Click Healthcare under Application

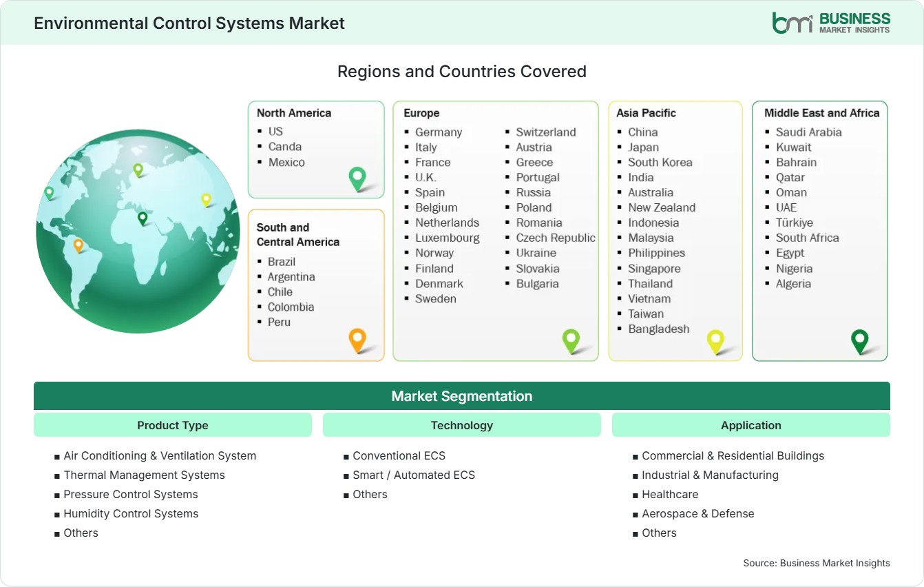tap(670, 494)
